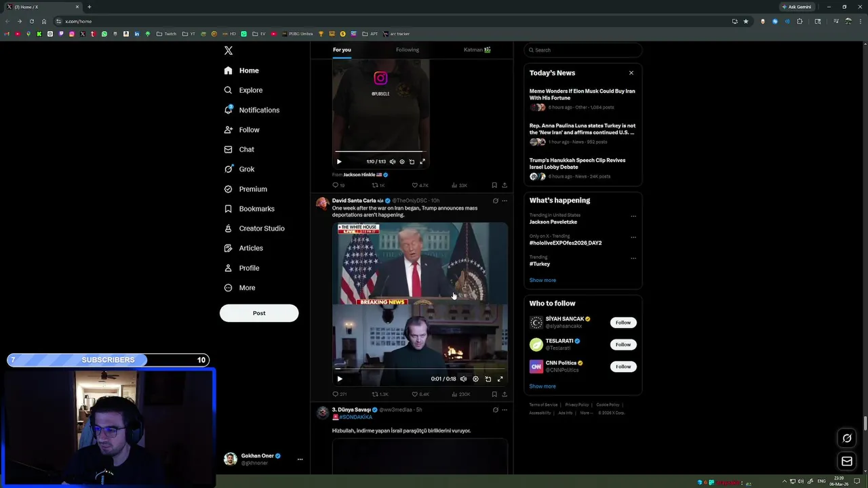Screen dimensions: 868x488
Task: Seek on the 0:18 video progress bar
Action: pos(420,369)
